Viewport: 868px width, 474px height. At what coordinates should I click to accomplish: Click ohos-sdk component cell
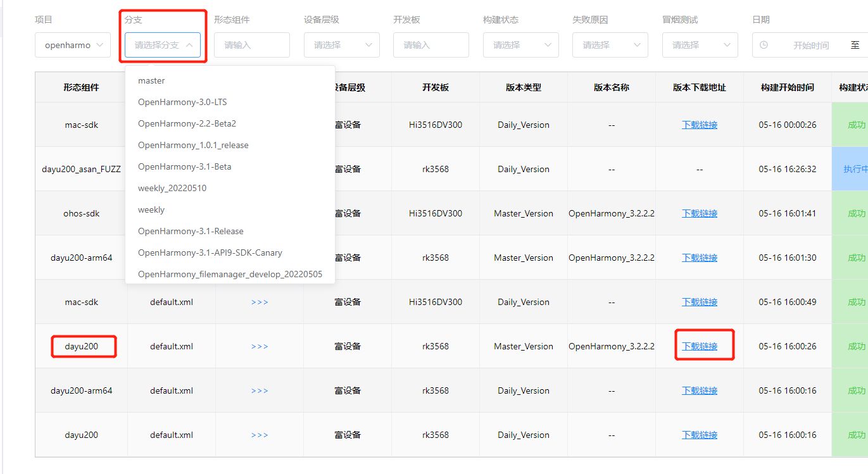click(x=81, y=213)
